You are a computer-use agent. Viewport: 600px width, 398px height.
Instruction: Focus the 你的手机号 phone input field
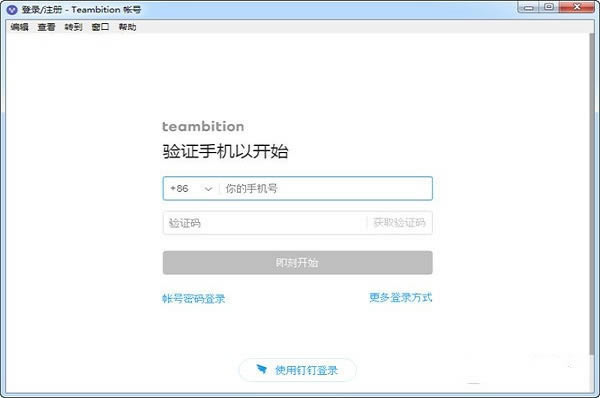click(326, 189)
